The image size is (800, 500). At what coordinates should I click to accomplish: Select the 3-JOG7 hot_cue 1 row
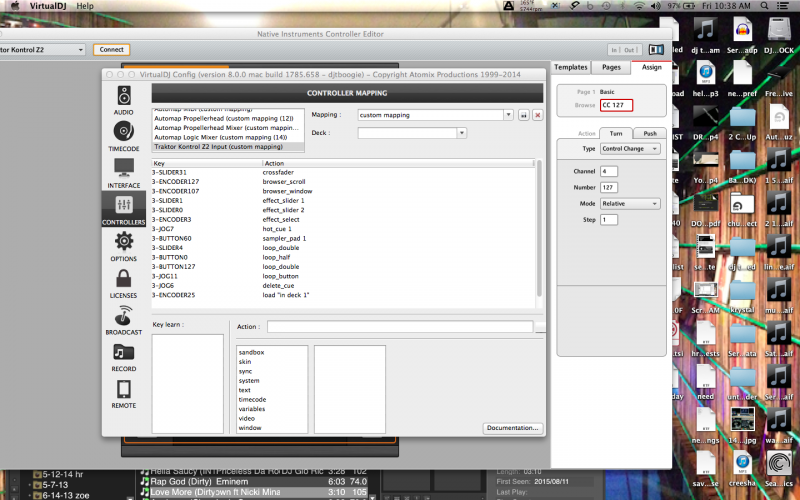coord(343,229)
